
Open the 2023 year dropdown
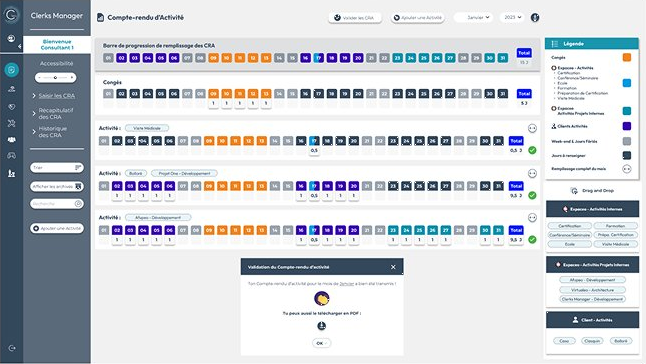coord(513,17)
